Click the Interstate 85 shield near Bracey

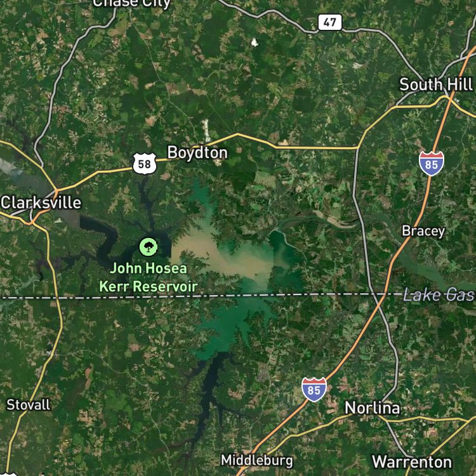click(x=432, y=164)
